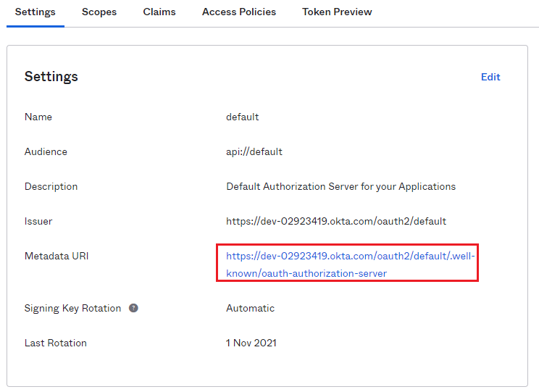539x392 pixels.
Task: Click the Issuer URL value
Action: point(335,221)
